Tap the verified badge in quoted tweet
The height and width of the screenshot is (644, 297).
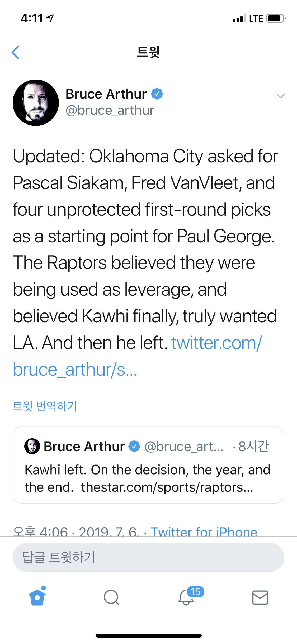point(134,447)
